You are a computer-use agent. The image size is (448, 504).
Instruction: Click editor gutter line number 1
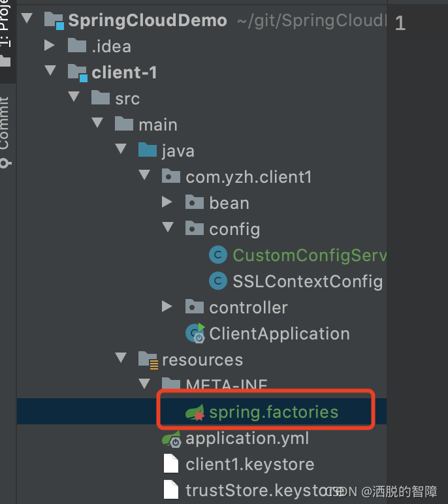(400, 23)
